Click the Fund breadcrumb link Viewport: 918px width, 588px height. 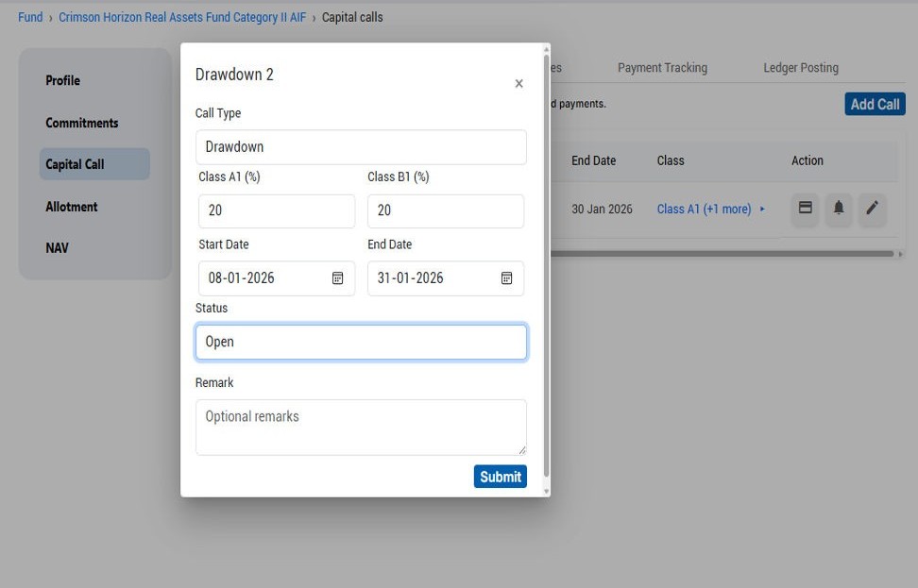pyautogui.click(x=30, y=16)
